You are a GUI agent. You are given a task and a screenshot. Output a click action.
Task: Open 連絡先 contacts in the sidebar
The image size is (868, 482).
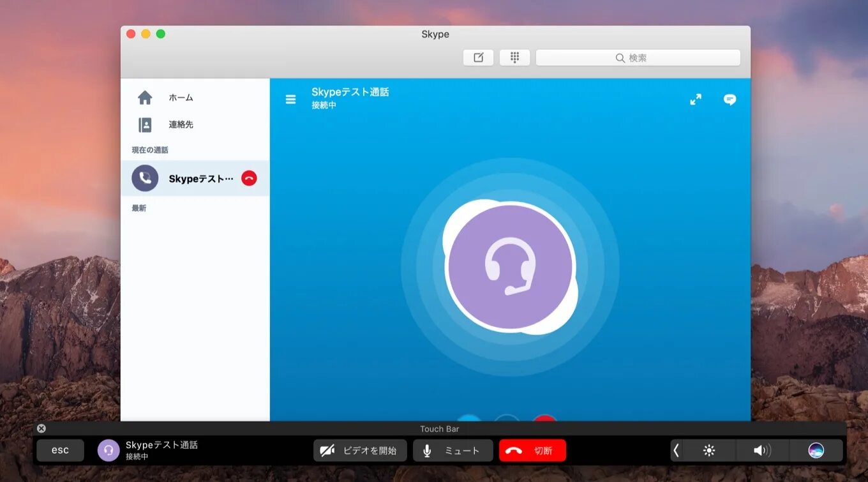[181, 124]
